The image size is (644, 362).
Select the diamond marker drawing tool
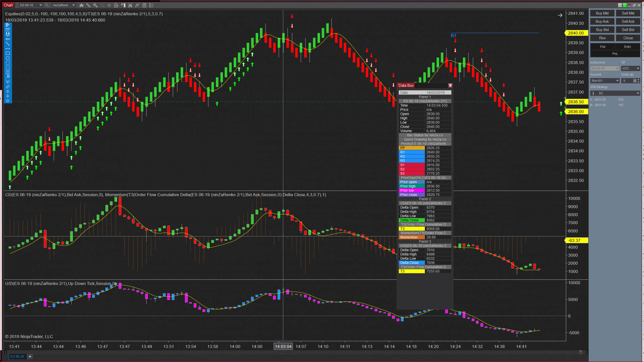pyautogui.click(x=8, y=101)
